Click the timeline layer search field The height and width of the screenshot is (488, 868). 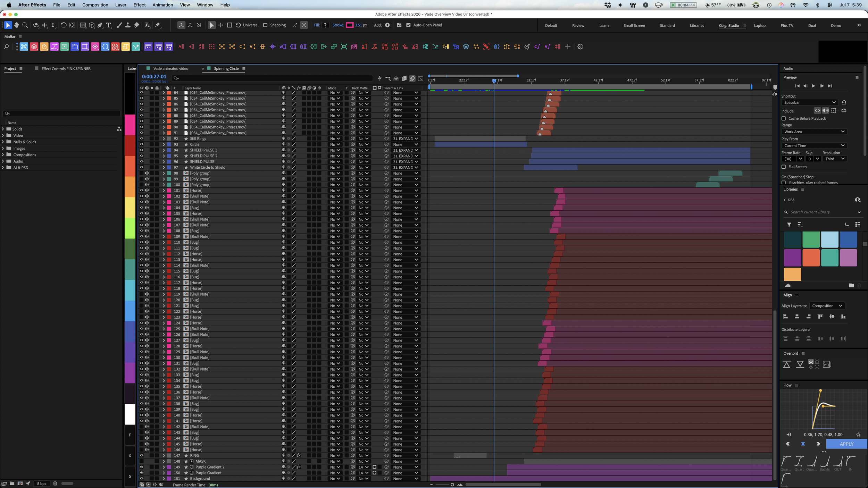pyautogui.click(x=273, y=78)
